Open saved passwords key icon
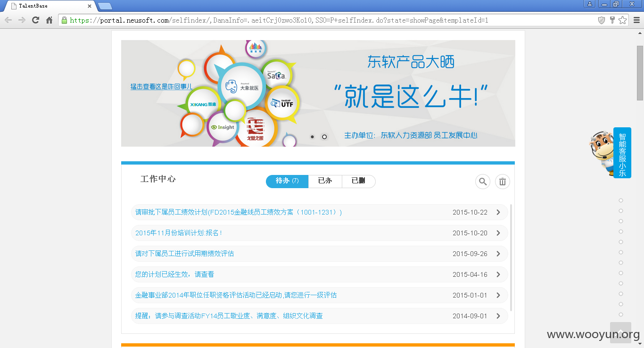This screenshot has height=348, width=644. (612, 20)
